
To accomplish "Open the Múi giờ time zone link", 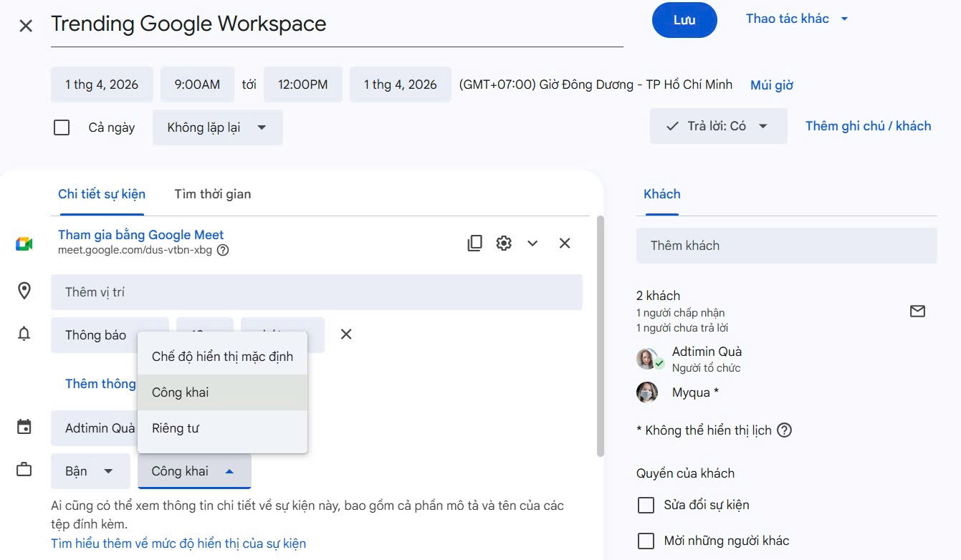I will click(x=772, y=85).
